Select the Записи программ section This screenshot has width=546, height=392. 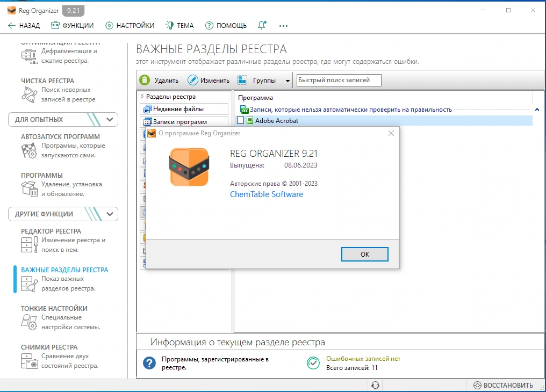click(x=184, y=122)
